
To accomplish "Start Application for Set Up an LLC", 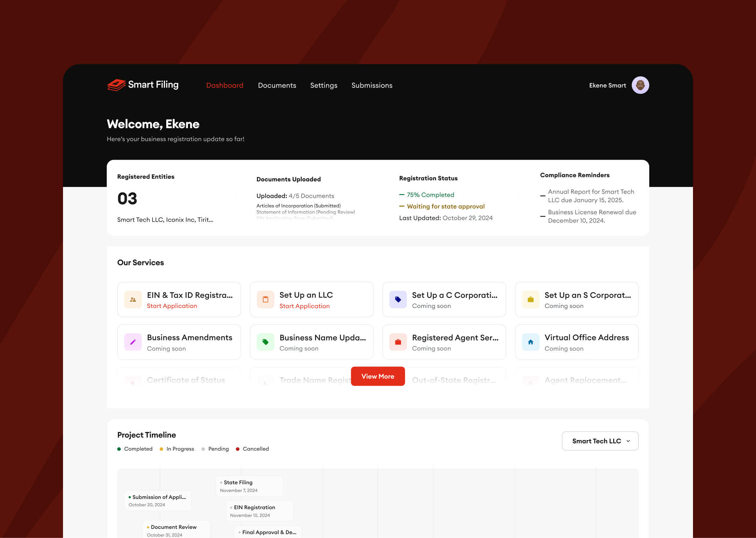I will click(304, 306).
